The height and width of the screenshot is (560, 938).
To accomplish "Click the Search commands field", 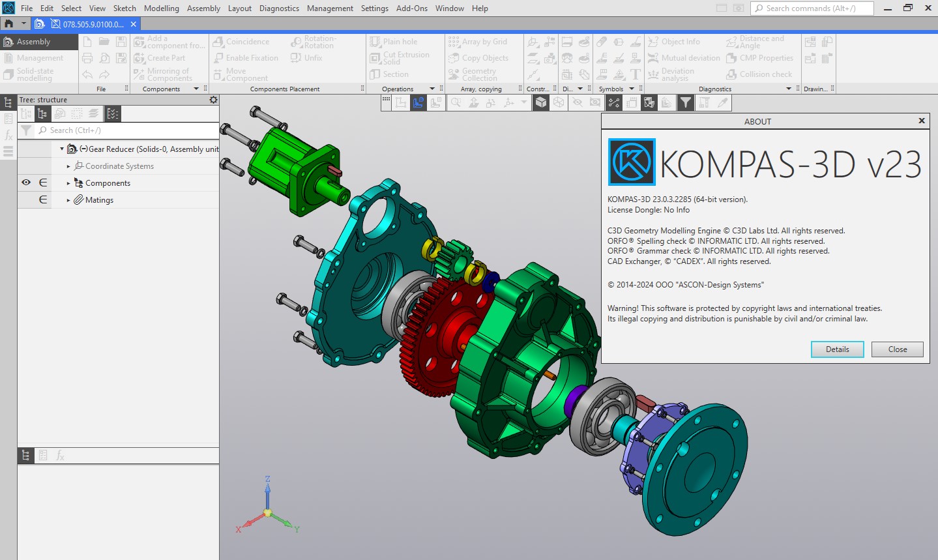I will point(812,8).
